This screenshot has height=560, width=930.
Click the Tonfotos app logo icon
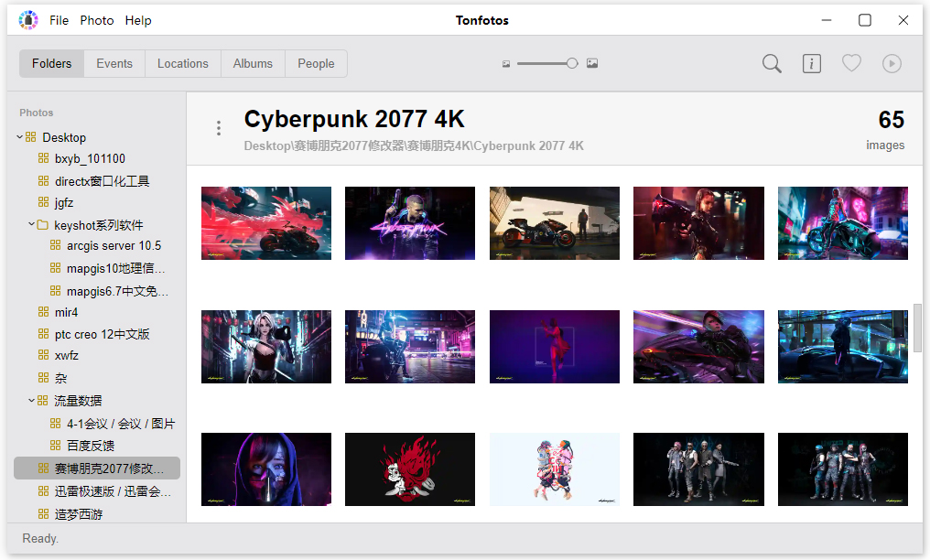coord(27,20)
